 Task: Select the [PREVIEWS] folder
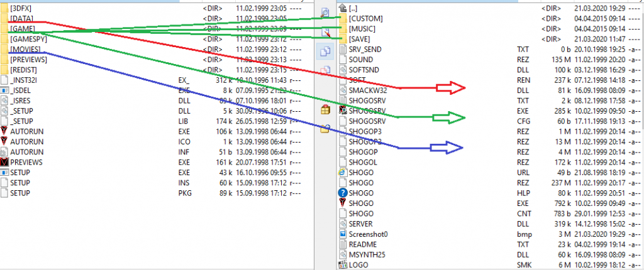point(152,60)
